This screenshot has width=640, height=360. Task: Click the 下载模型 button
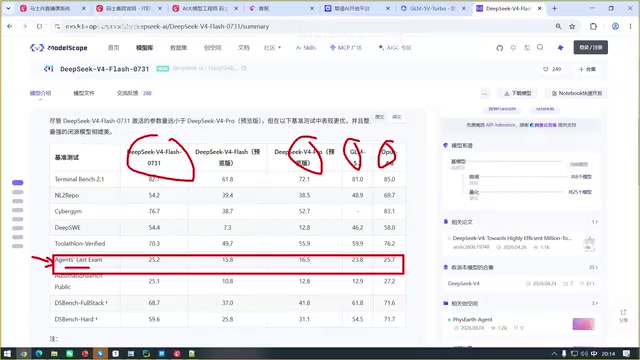[518, 93]
